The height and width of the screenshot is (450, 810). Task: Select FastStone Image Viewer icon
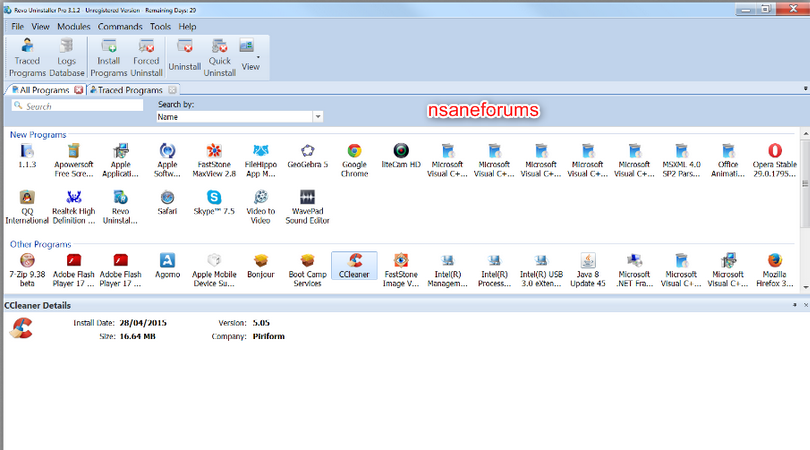pos(401,270)
